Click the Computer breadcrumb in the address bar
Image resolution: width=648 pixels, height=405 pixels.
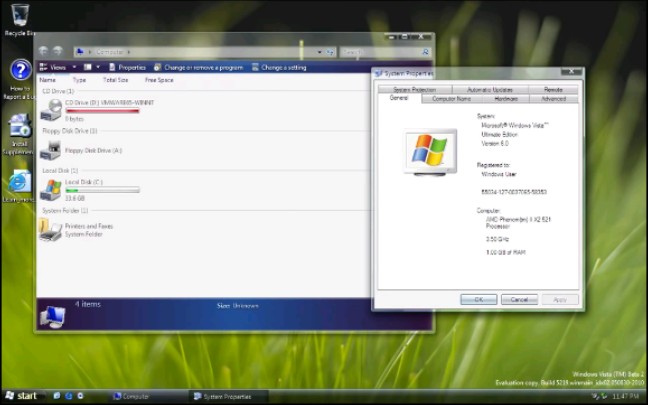[x=110, y=52]
